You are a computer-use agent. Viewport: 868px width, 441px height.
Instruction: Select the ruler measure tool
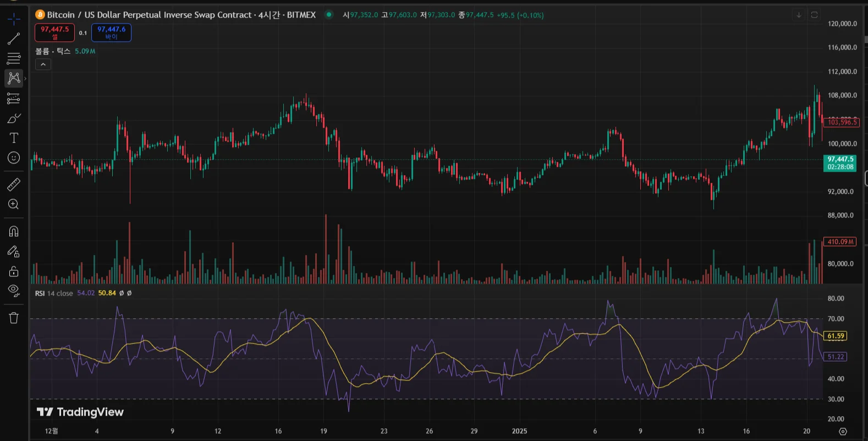[14, 184]
